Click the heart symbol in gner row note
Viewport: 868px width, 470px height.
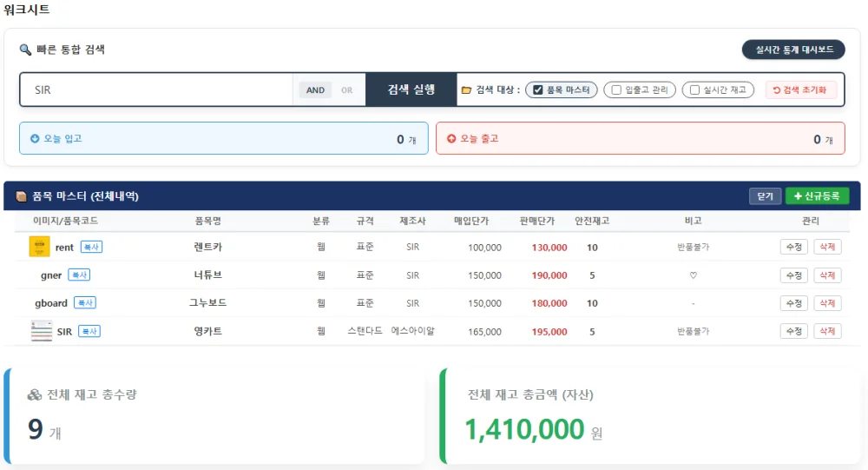[693, 275]
